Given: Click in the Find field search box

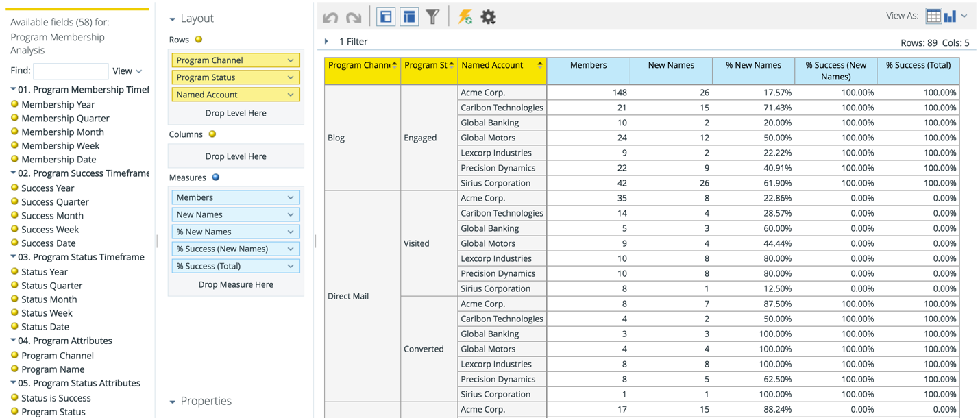Looking at the screenshot, I should tap(71, 71).
